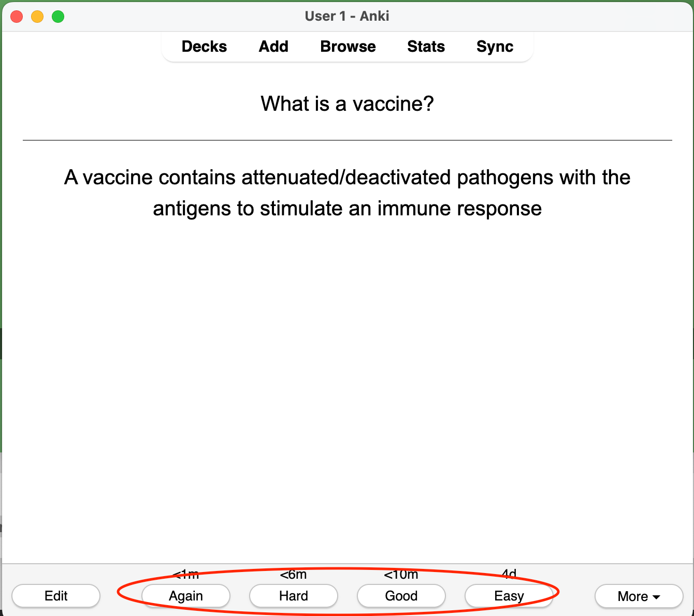694x616 pixels.
Task: Click the Edit button
Action: coord(56,596)
